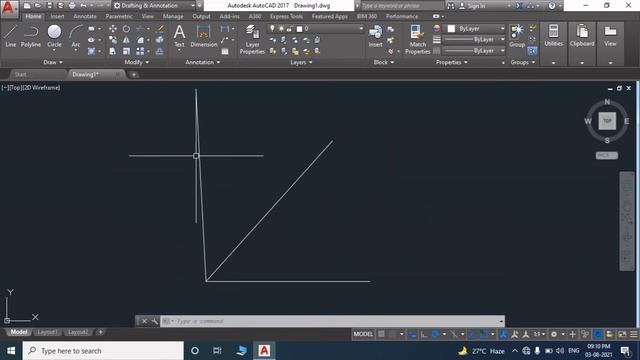The width and height of the screenshot is (640, 360).
Task: Click Sign In button
Action: (x=472, y=6)
